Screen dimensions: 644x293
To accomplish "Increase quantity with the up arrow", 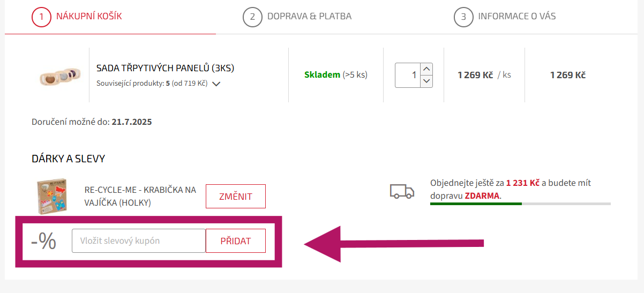I will pos(426,69).
